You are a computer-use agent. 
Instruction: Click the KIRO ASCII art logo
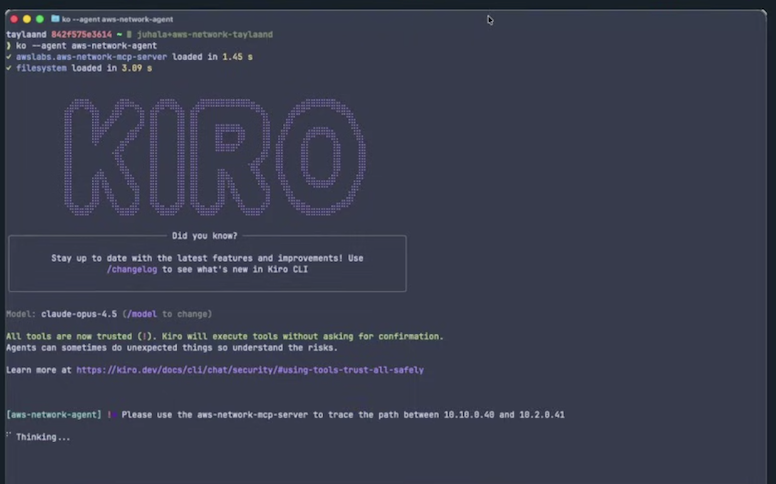[215, 156]
